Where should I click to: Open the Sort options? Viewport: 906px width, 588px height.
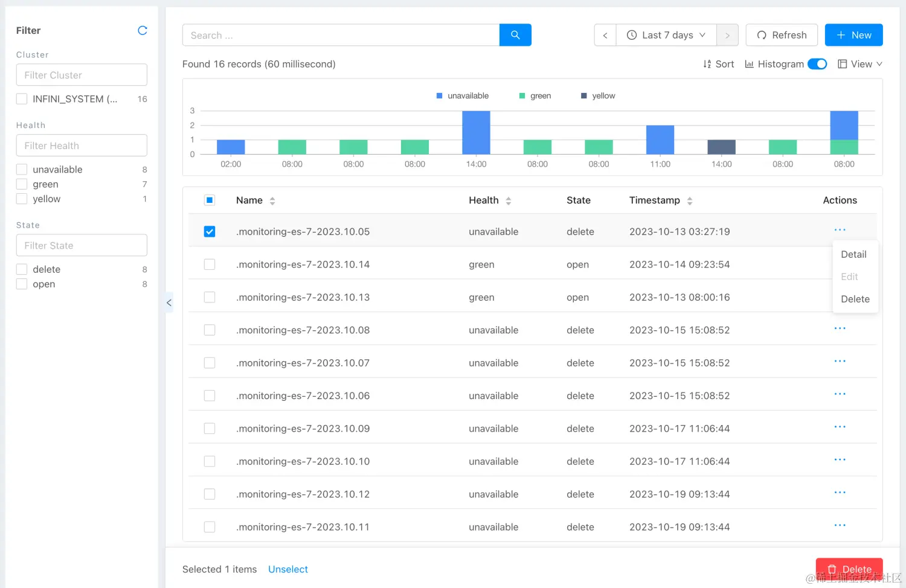tap(718, 64)
